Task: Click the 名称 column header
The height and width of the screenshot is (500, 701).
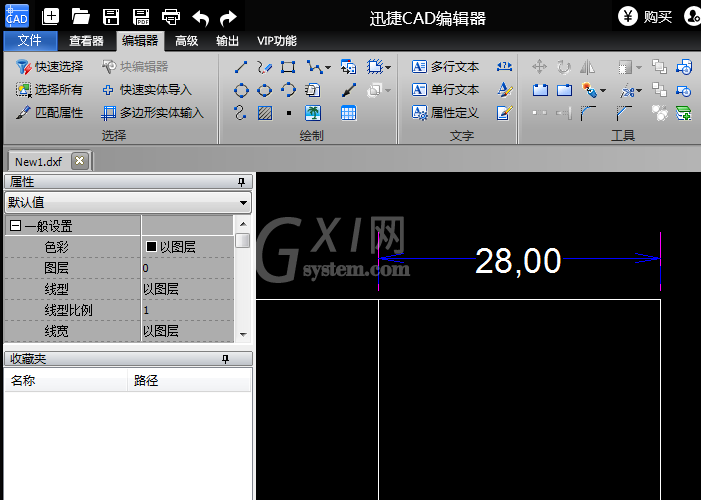Action: [x=66, y=381]
